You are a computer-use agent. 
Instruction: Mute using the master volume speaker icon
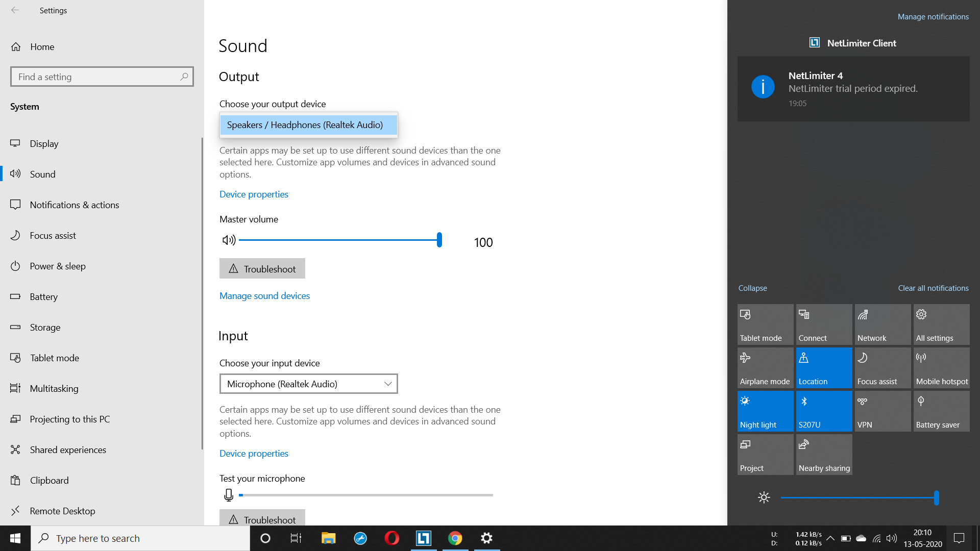pyautogui.click(x=228, y=240)
